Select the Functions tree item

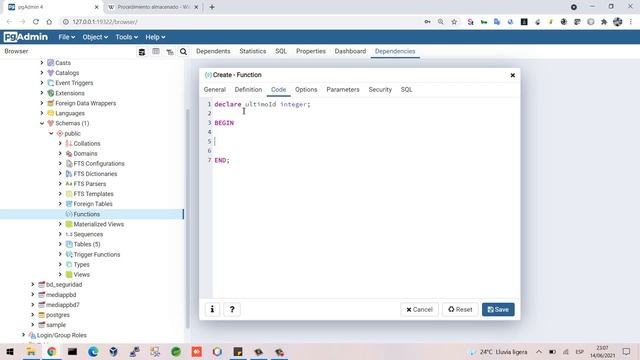coord(87,214)
